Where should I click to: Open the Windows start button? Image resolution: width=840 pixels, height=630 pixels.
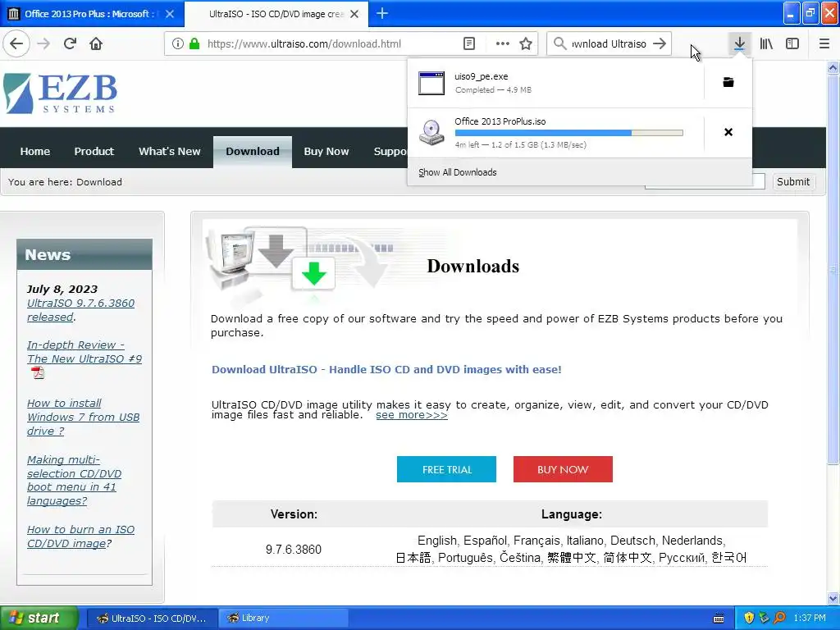tap(39, 619)
